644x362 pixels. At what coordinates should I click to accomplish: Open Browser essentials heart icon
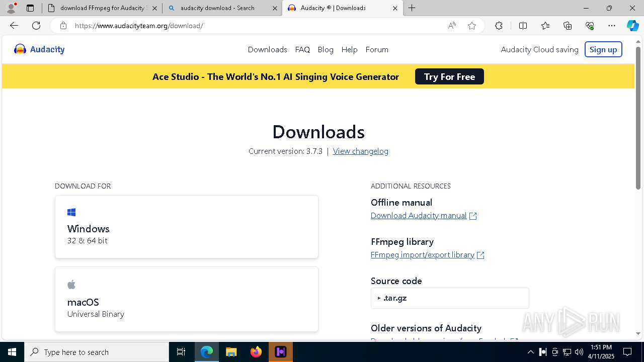590,26
